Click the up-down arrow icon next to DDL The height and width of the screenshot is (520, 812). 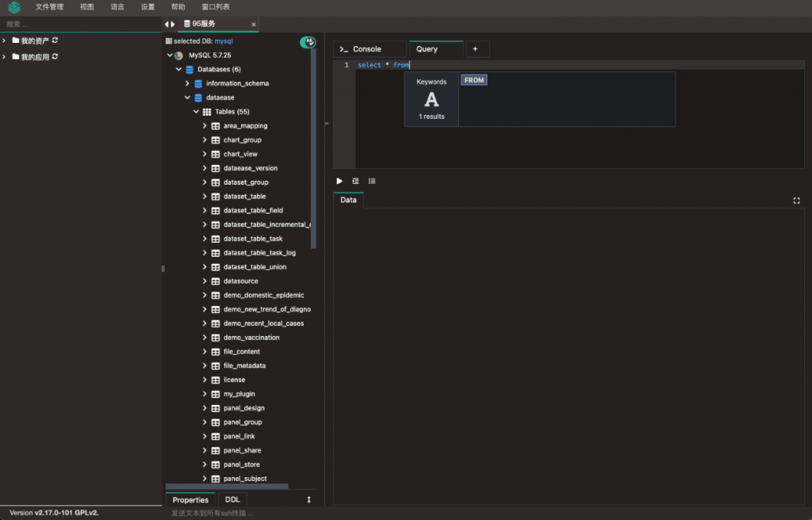[308, 500]
